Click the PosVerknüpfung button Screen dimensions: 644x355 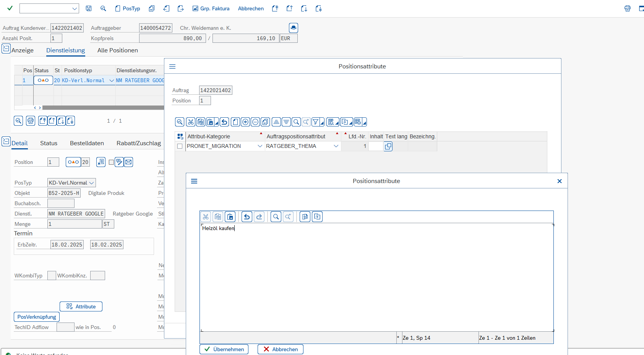37,317
